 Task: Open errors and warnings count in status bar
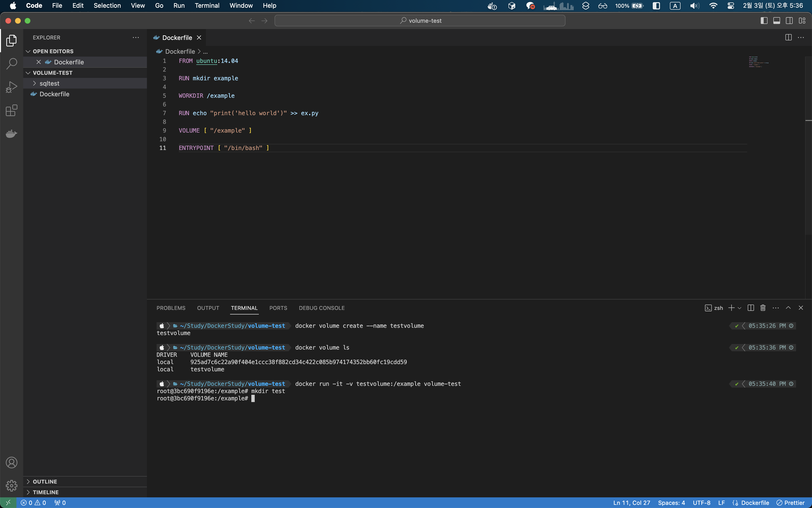click(33, 503)
